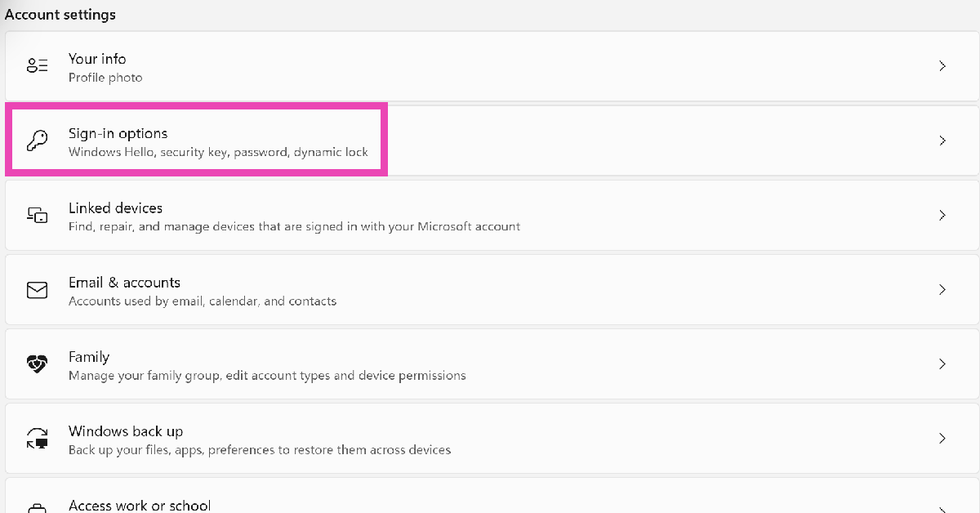Click the Sign-in options key icon
Screen dimensions: 980x513
coord(38,141)
